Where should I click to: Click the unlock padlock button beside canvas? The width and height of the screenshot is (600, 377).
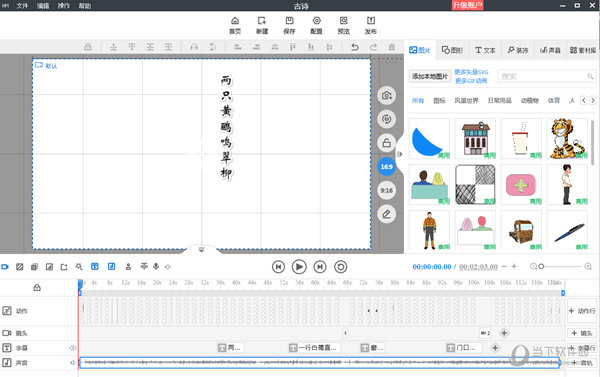pos(386,143)
